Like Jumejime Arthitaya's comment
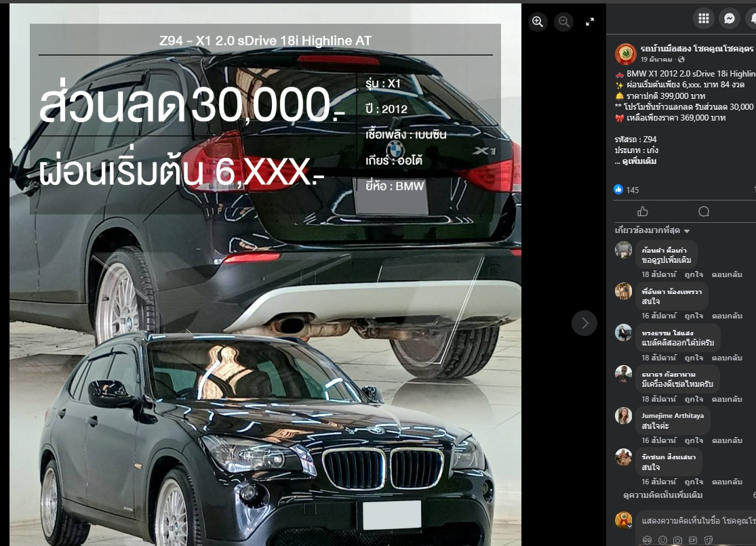The height and width of the screenshot is (546, 756). pos(694,440)
